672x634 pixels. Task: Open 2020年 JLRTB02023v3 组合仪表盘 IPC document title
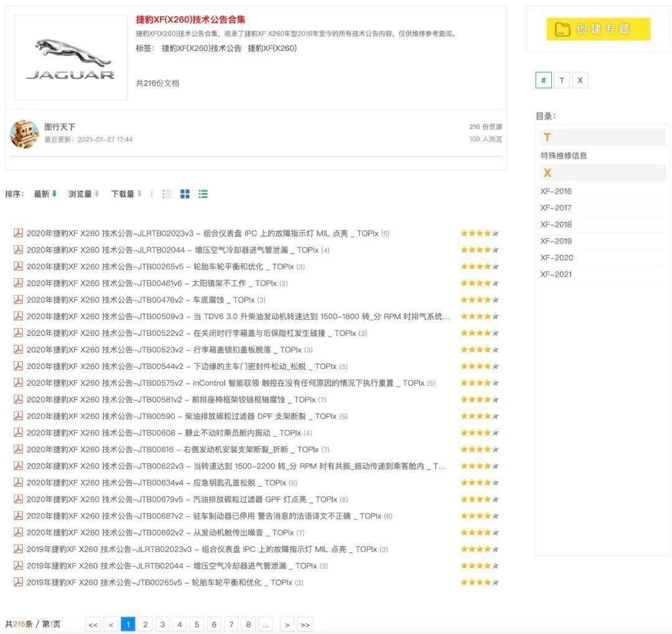tap(203, 233)
